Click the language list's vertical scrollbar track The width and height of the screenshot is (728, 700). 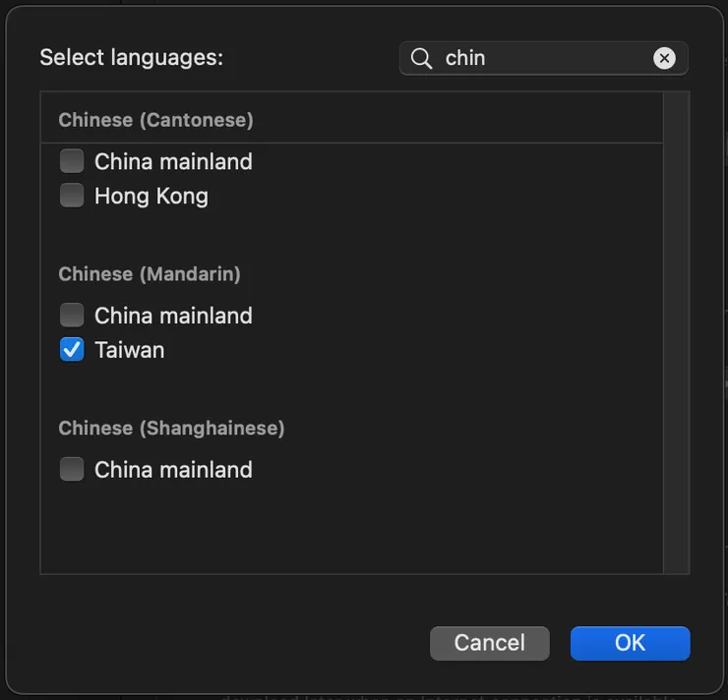click(676, 334)
